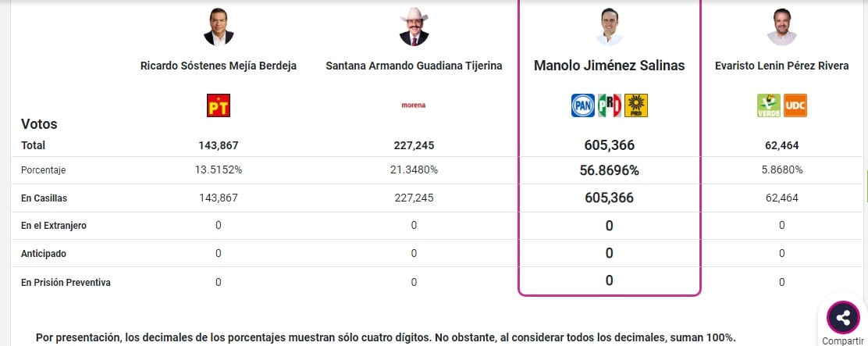Open Manolo Jiménez Salinas's photo

click(x=609, y=27)
